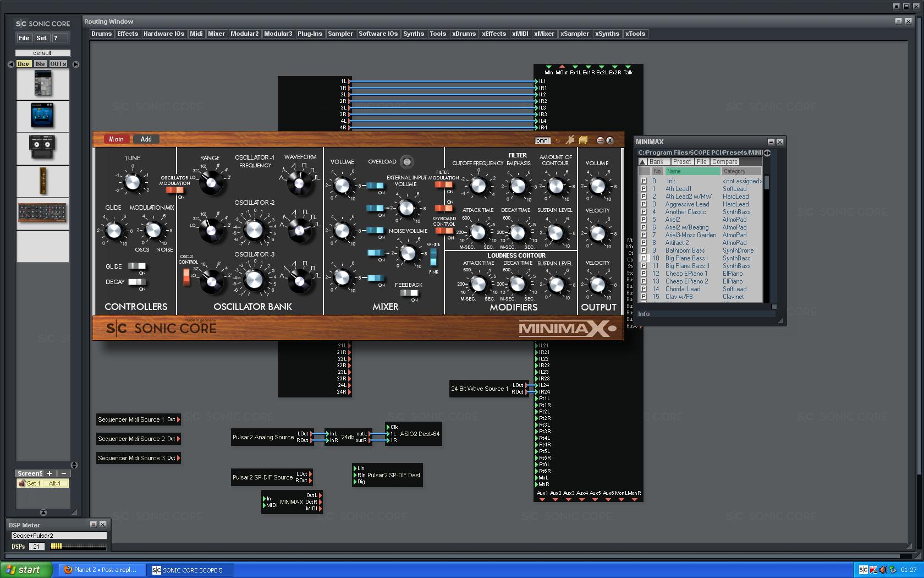The image size is (924, 578).
Task: Open the File menu in preset window
Action: pos(702,162)
